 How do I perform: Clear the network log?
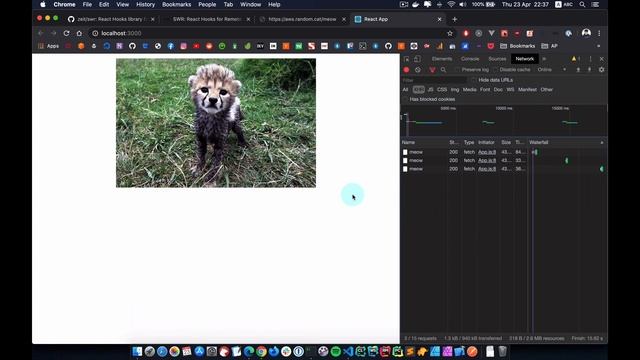[418, 70]
